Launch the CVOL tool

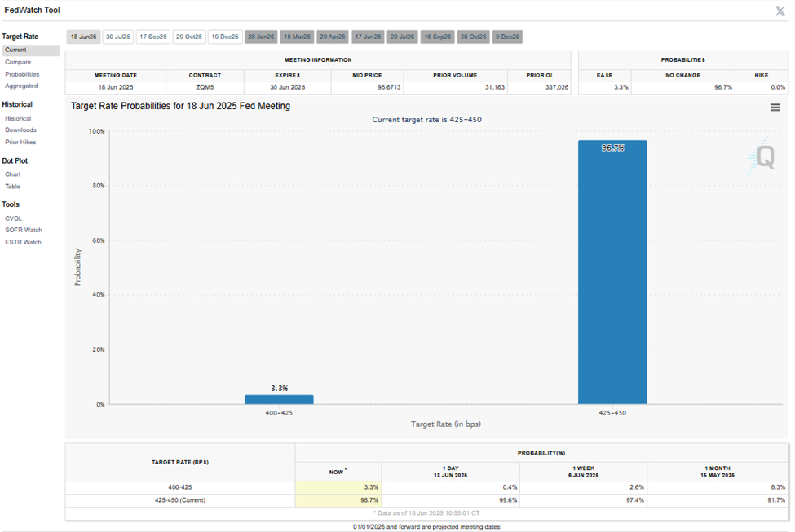click(x=12, y=218)
